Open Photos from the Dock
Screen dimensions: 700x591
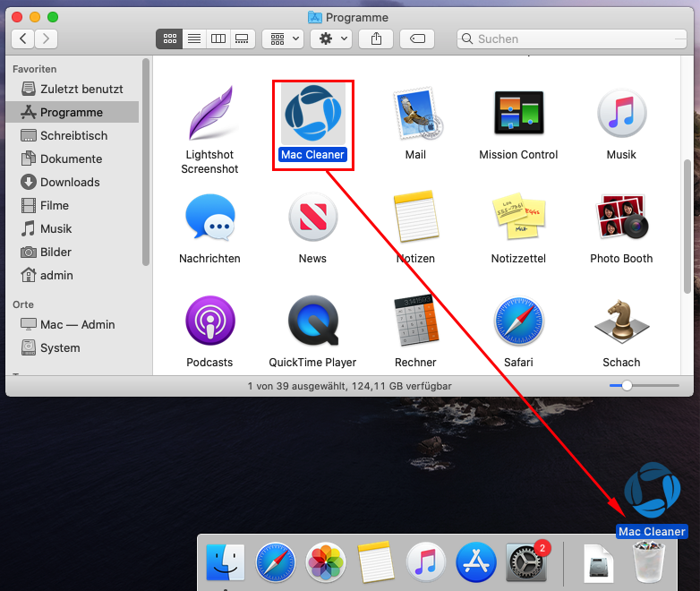[x=326, y=562]
